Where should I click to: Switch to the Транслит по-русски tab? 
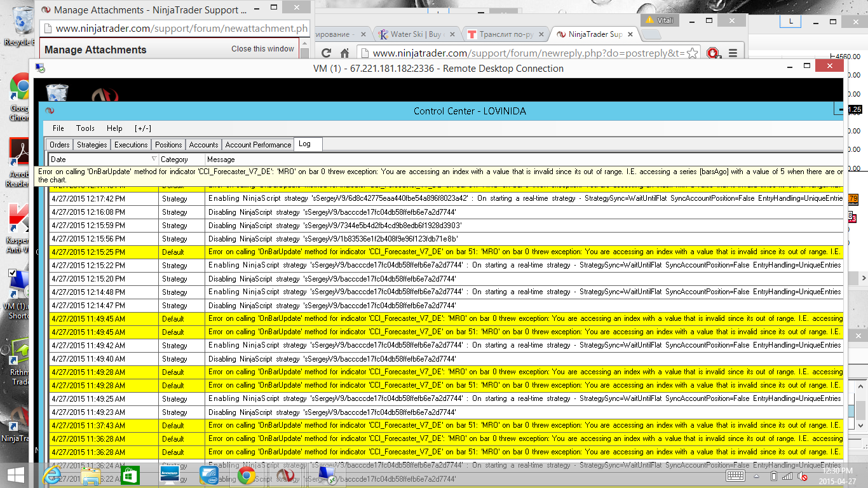point(506,34)
